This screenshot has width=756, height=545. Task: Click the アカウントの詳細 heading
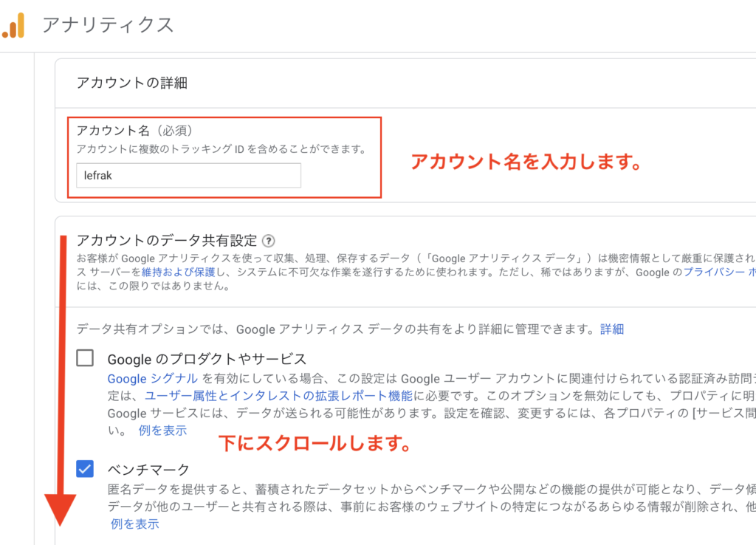pos(132,83)
